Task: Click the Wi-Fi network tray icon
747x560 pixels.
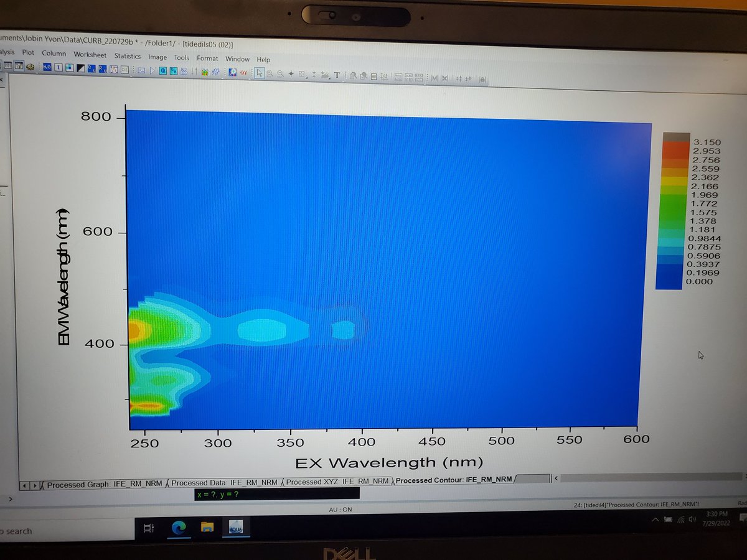Action: 680,519
